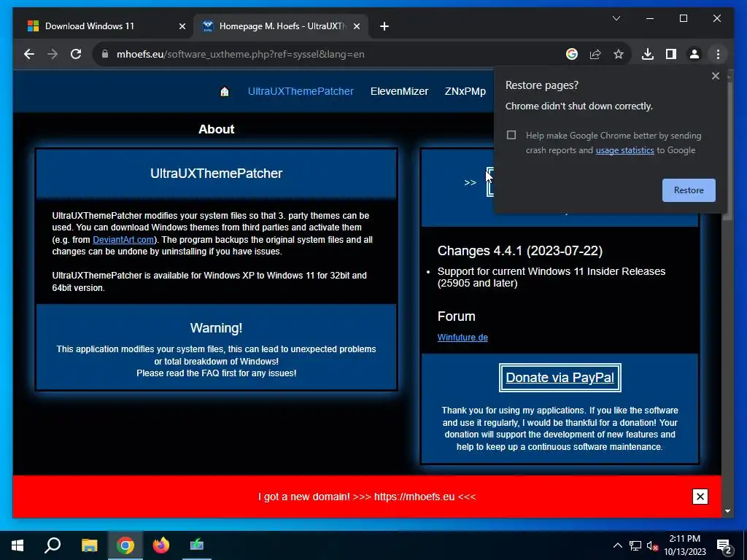Click the taskbar clock and date

tap(684, 545)
